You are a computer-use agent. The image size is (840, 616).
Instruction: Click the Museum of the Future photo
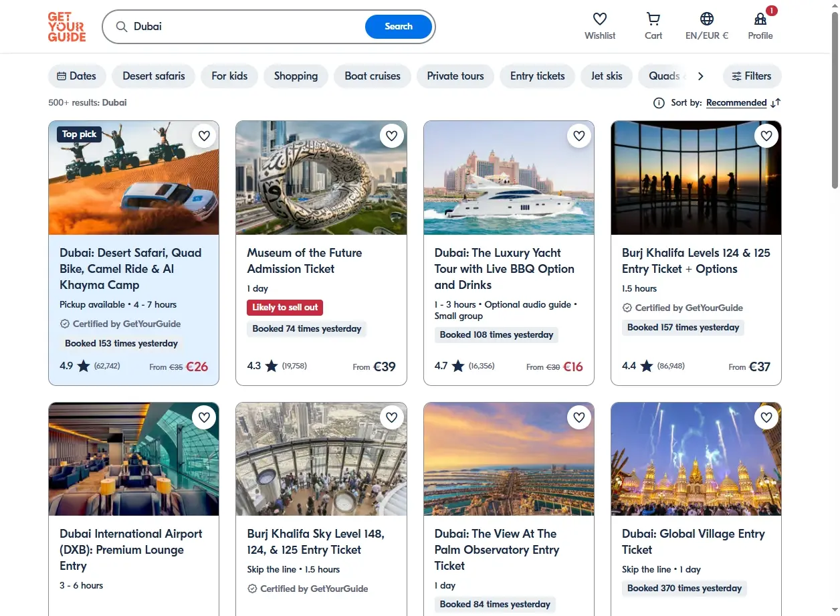click(321, 178)
